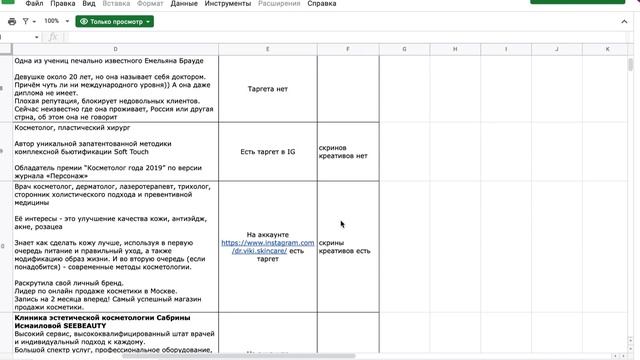Screen dimensions: 640x360
Task: Open the Вид menu
Action: 89,4
